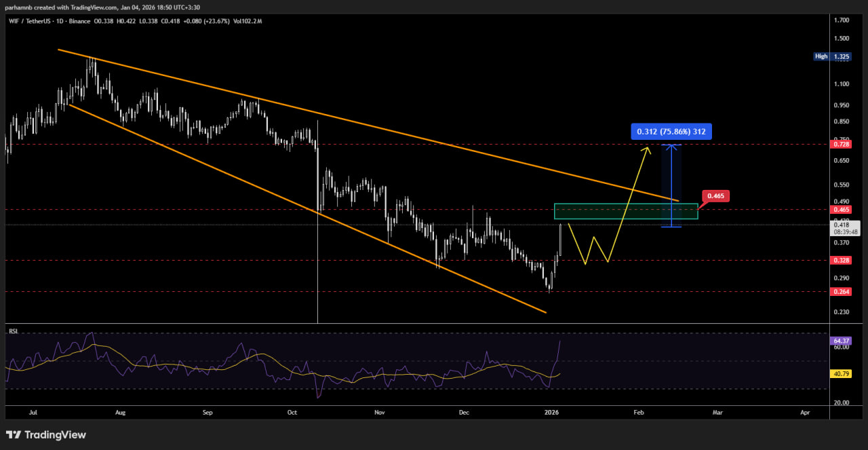Click the Feb label on time axis
This screenshot has width=868, height=450.
[x=639, y=412]
